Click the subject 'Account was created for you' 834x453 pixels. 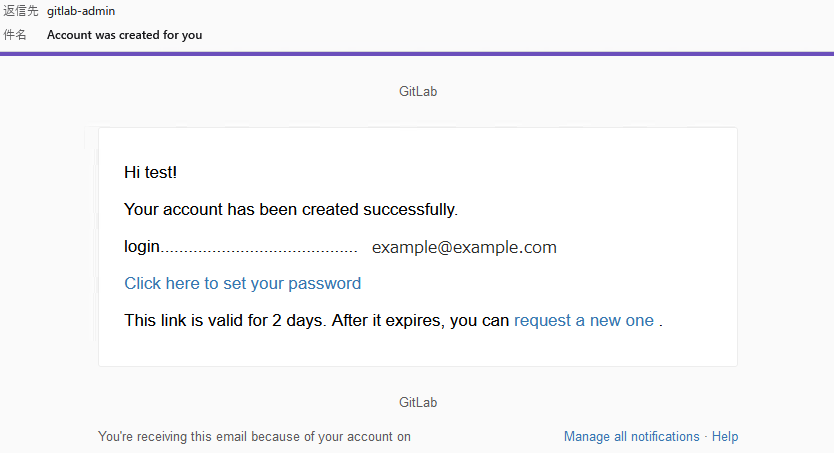coord(124,35)
